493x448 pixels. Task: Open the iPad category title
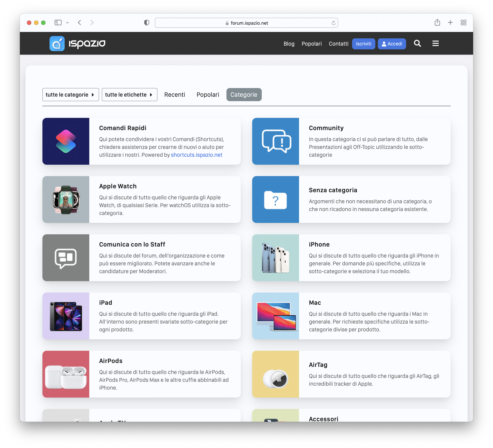click(x=106, y=302)
